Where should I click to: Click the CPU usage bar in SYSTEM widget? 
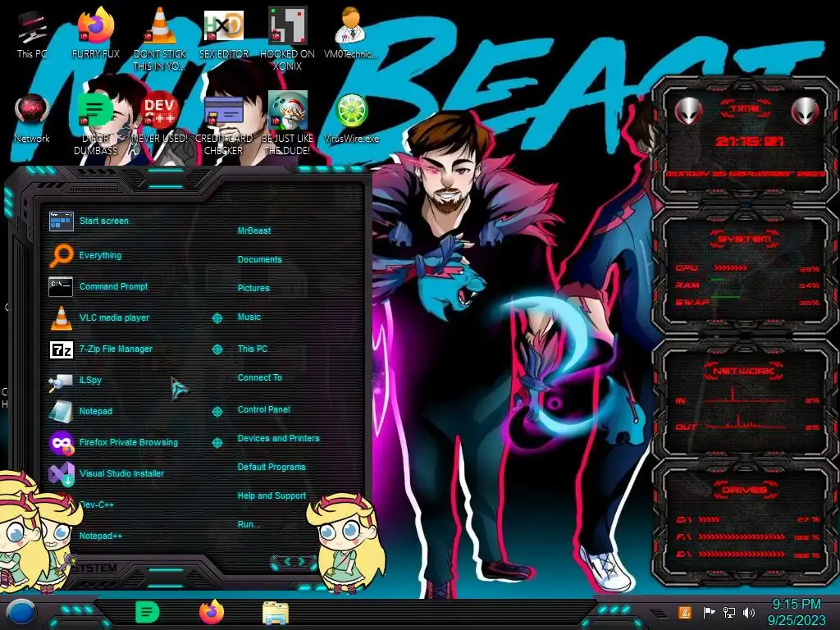731,268
